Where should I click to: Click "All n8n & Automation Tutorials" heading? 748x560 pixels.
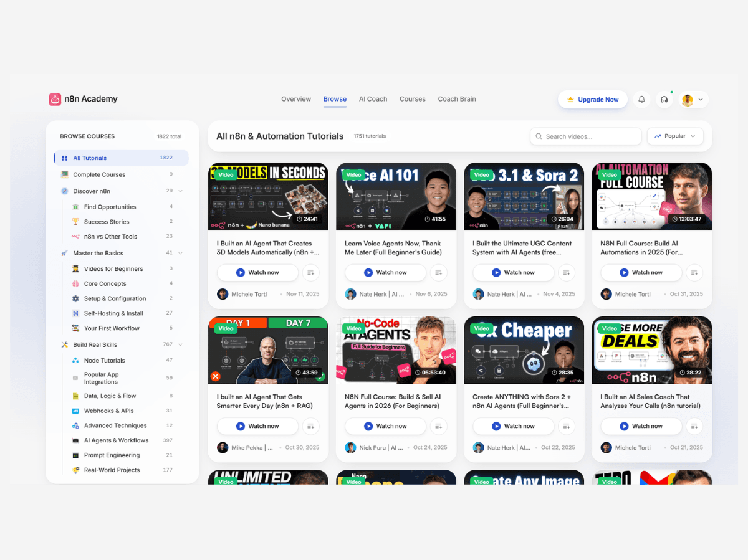(280, 136)
